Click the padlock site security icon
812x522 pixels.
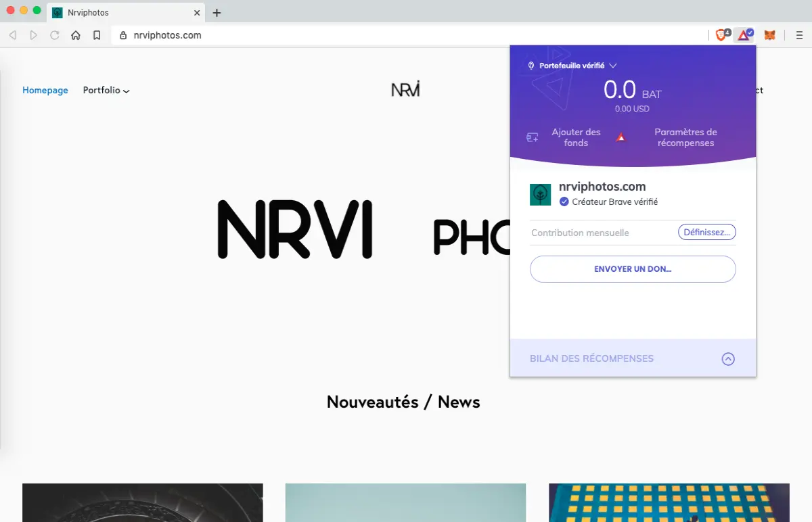coord(123,35)
